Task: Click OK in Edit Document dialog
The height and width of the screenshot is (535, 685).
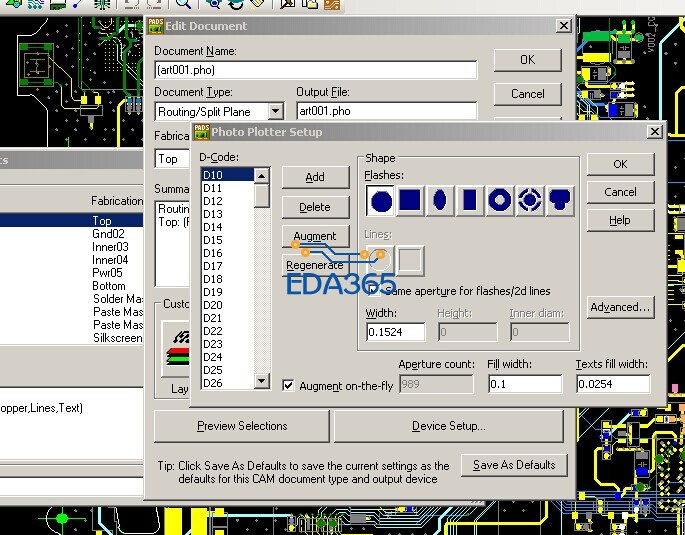Action: click(x=527, y=60)
